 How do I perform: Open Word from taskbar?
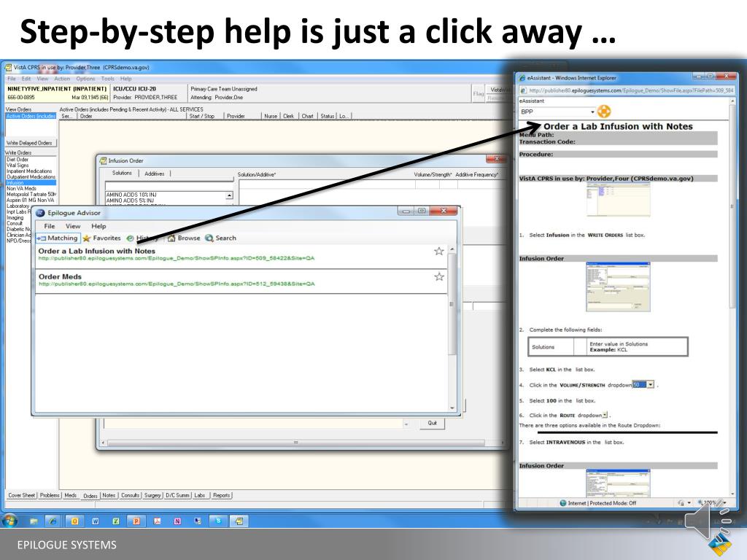click(x=96, y=521)
